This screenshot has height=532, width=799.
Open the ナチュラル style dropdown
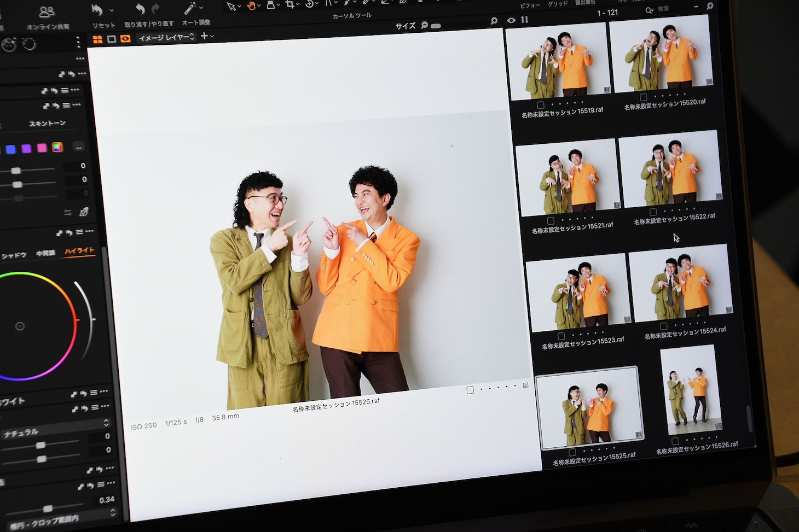55,425
